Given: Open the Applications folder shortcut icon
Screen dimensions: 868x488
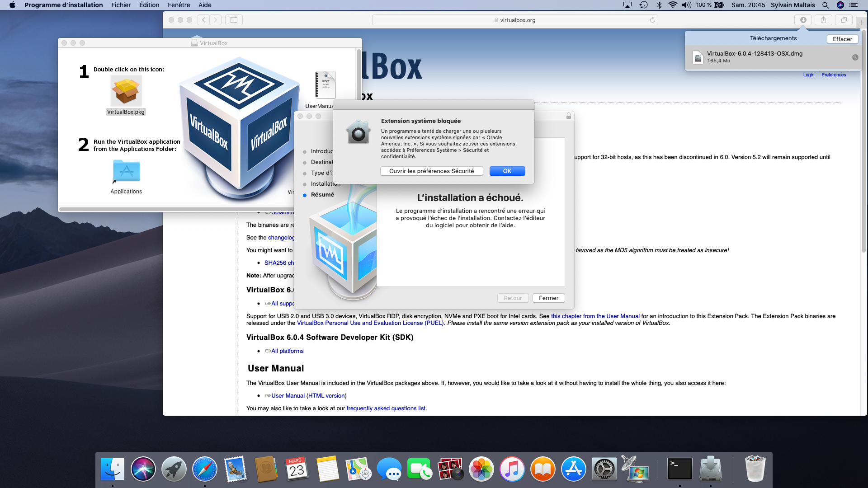Looking at the screenshot, I should click(126, 172).
